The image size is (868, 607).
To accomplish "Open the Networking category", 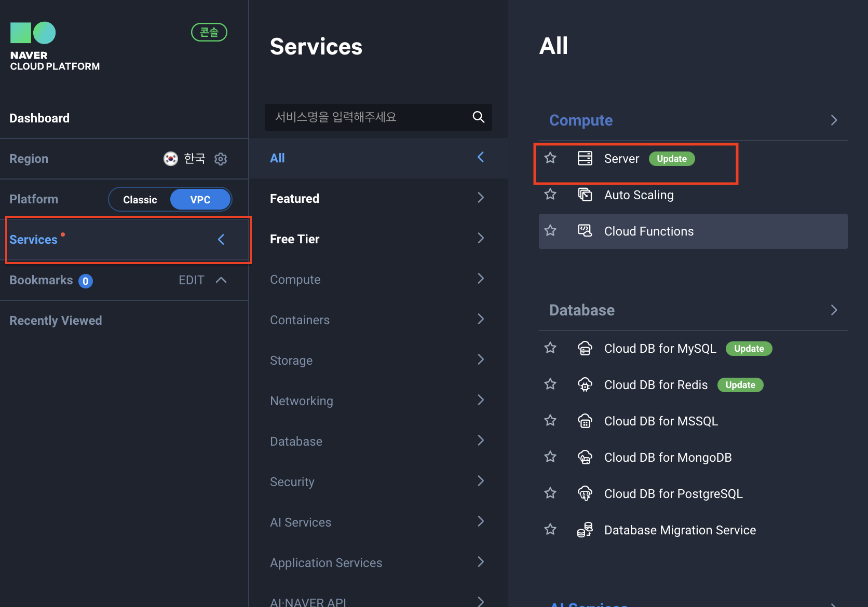I will (378, 401).
